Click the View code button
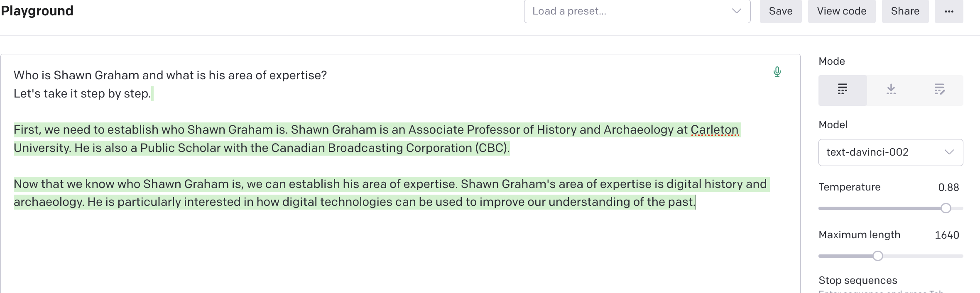Image resolution: width=980 pixels, height=293 pixels. (x=842, y=11)
